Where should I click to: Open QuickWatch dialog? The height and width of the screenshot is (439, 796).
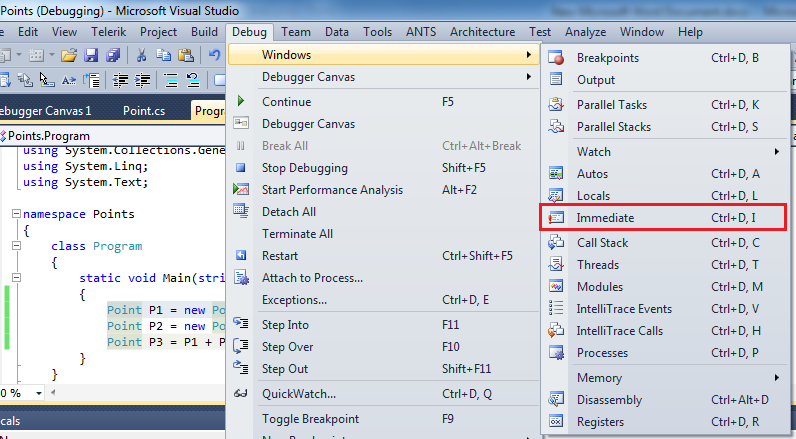click(x=383, y=394)
